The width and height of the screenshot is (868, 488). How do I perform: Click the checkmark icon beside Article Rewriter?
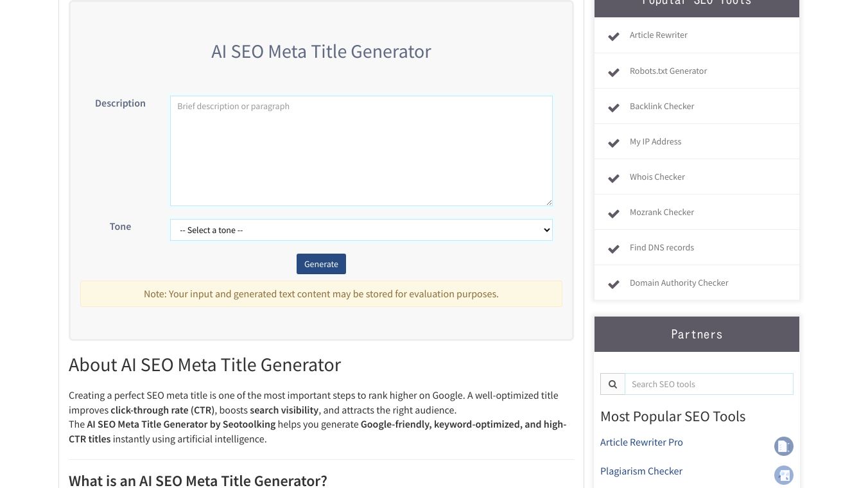(x=613, y=36)
